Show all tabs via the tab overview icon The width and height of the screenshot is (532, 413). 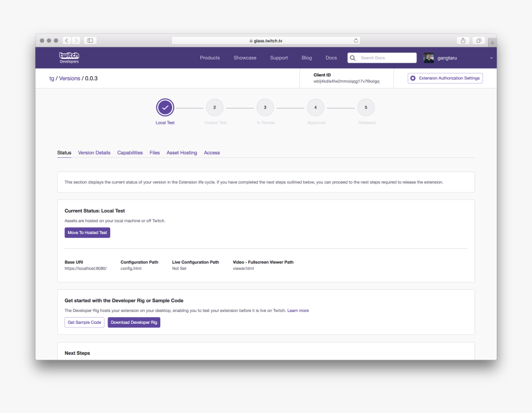click(478, 40)
